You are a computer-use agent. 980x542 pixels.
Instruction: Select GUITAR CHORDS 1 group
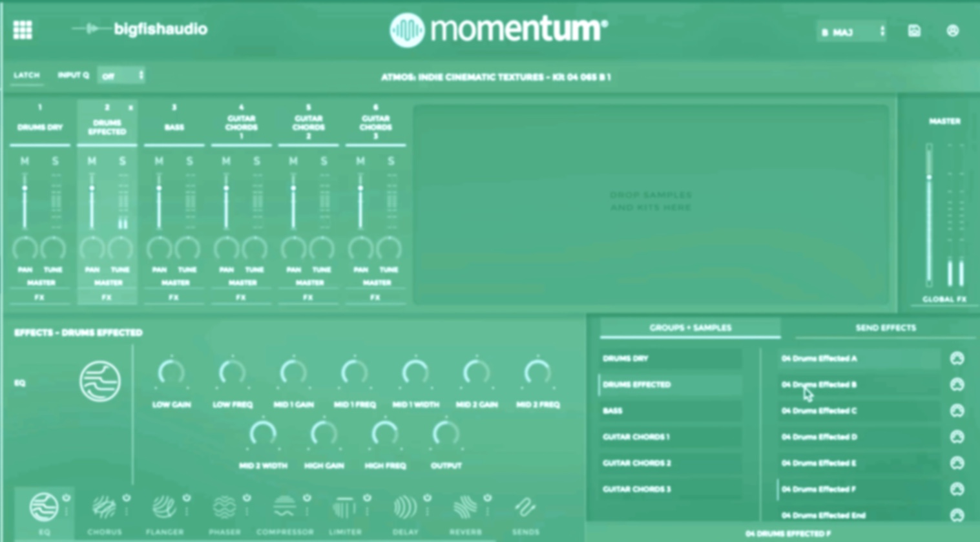pyautogui.click(x=671, y=437)
